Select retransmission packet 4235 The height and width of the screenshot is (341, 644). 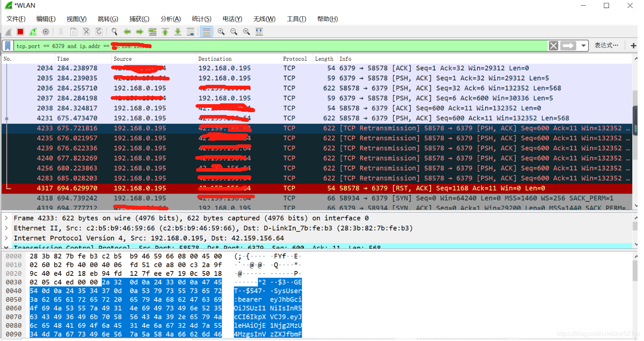point(317,138)
